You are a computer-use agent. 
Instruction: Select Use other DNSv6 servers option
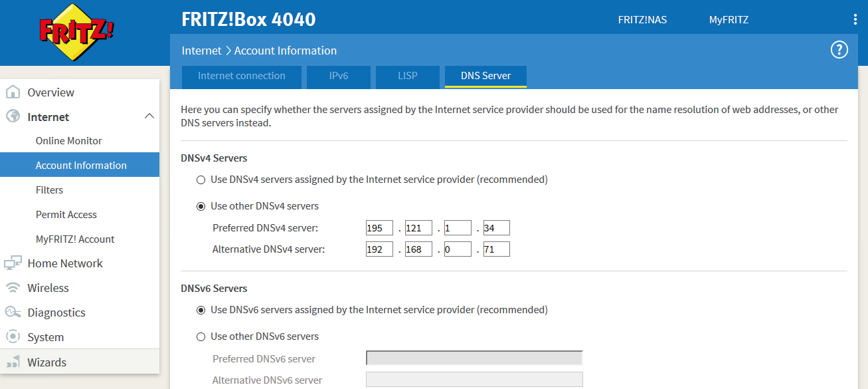click(x=201, y=336)
